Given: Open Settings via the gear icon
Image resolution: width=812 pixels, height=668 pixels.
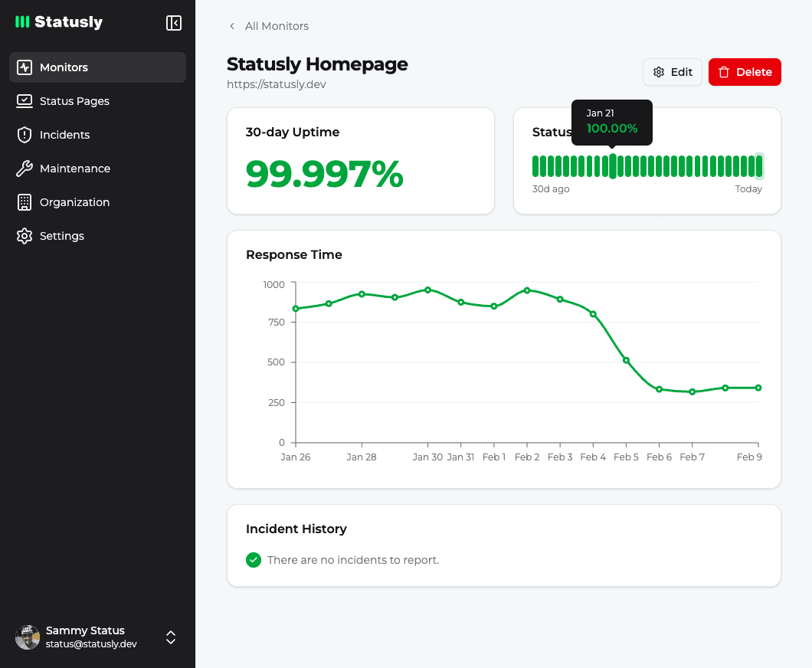Looking at the screenshot, I should tap(25, 236).
